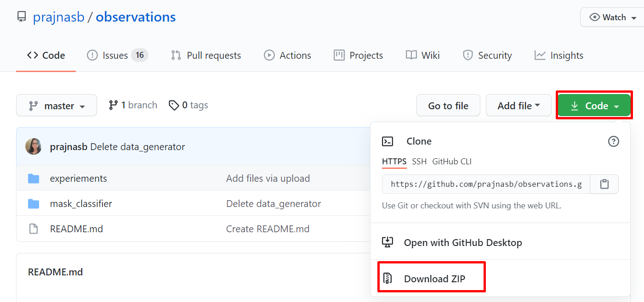Viewport: 644px width, 302px height.
Task: Click the Issues count badge 16
Action: (140, 56)
